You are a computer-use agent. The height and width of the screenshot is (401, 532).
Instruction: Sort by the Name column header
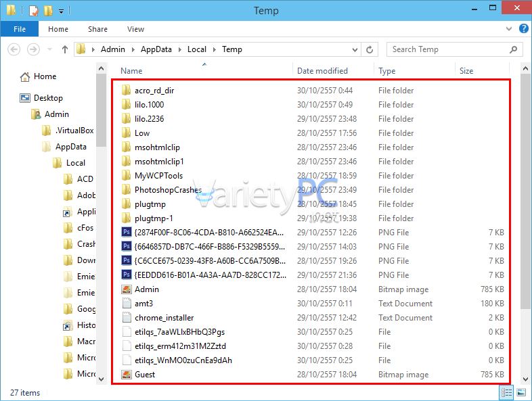131,71
